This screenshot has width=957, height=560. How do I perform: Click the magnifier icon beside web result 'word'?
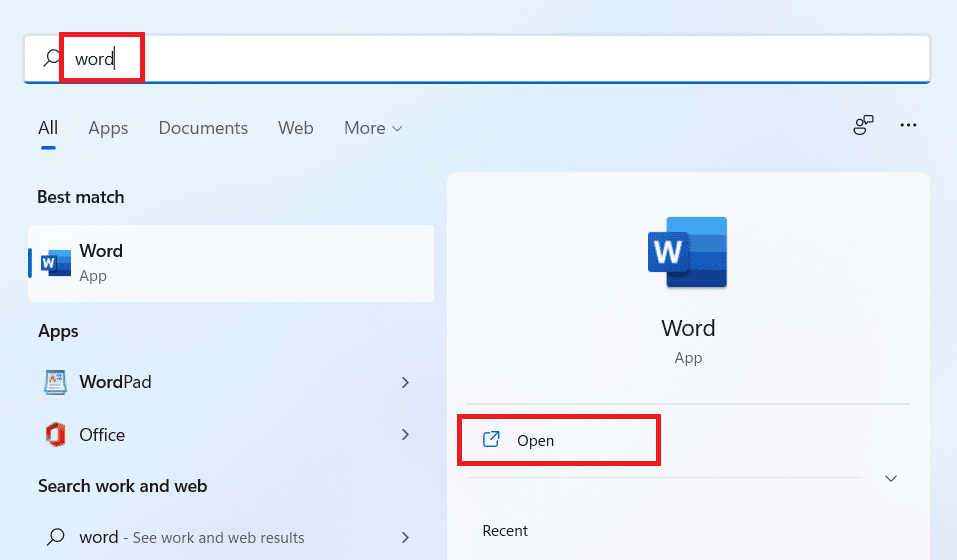click(56, 537)
